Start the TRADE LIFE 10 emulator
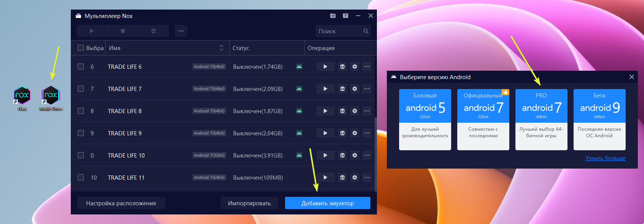This screenshot has height=224, width=644. pos(325,155)
